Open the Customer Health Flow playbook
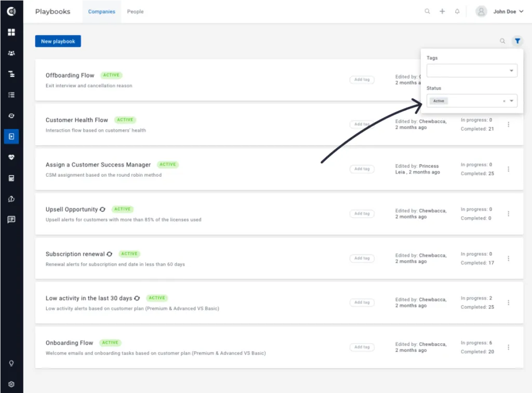Image resolution: width=532 pixels, height=393 pixels. point(77,120)
